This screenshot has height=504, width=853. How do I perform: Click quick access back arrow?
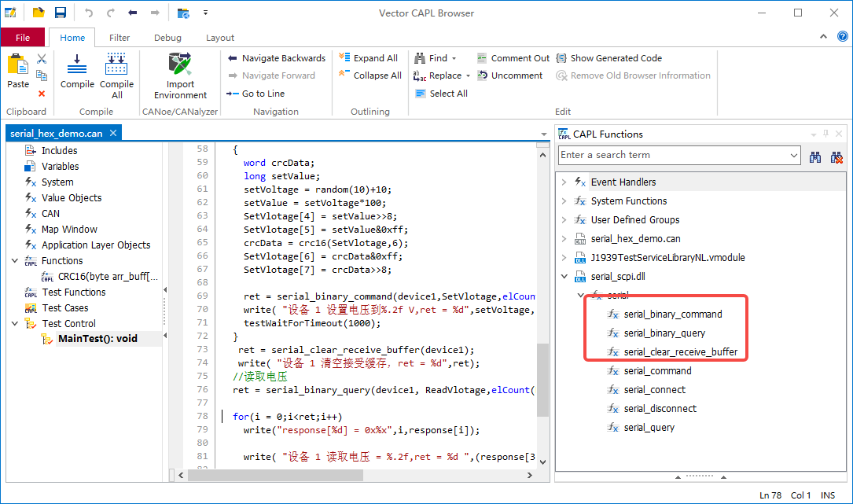point(132,13)
